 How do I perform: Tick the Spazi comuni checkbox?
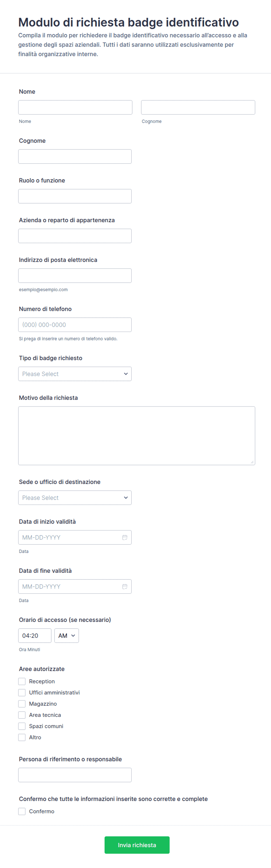click(22, 726)
